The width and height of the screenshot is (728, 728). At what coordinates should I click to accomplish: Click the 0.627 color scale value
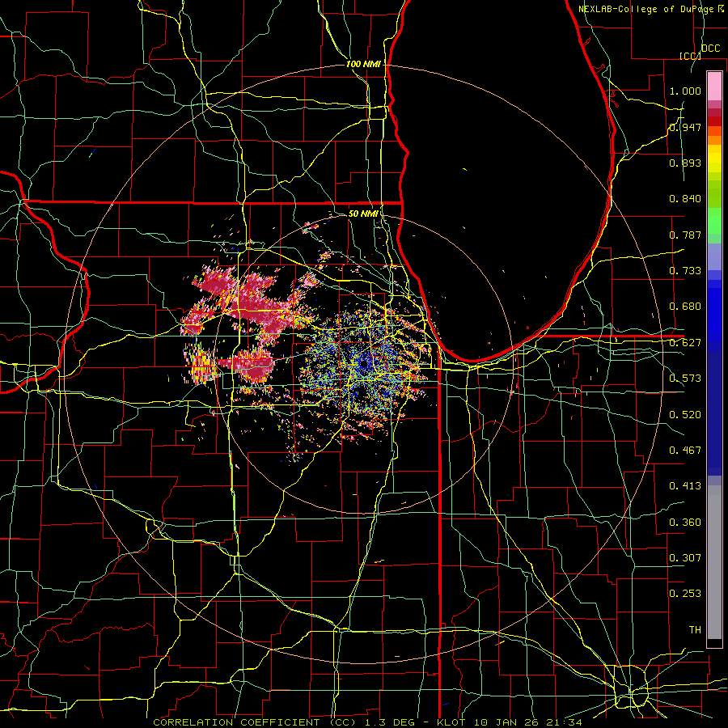click(x=685, y=343)
